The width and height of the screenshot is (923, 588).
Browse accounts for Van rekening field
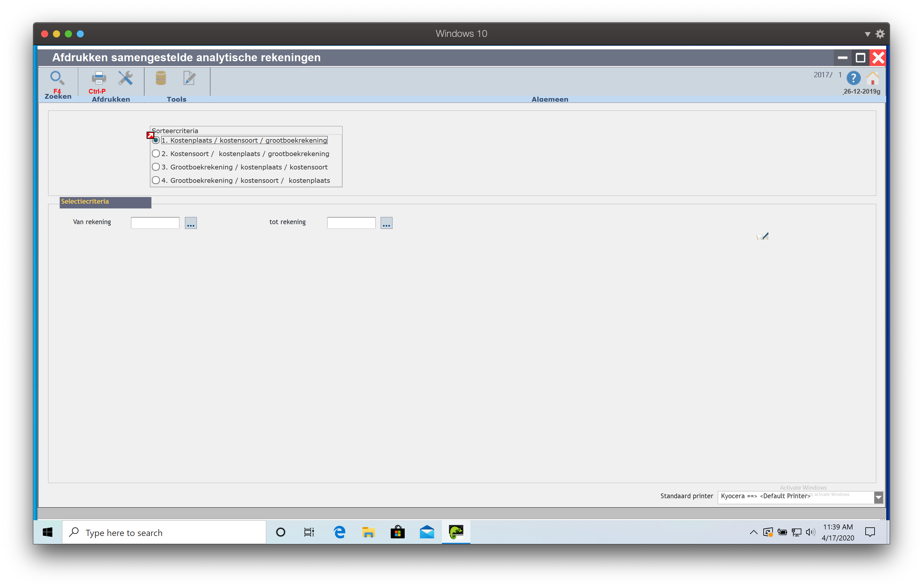pos(191,223)
